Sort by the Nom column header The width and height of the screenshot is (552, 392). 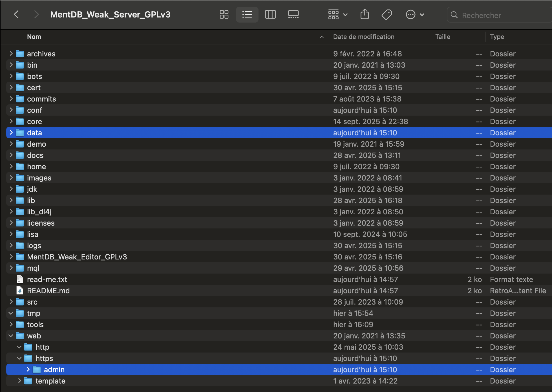pos(34,37)
